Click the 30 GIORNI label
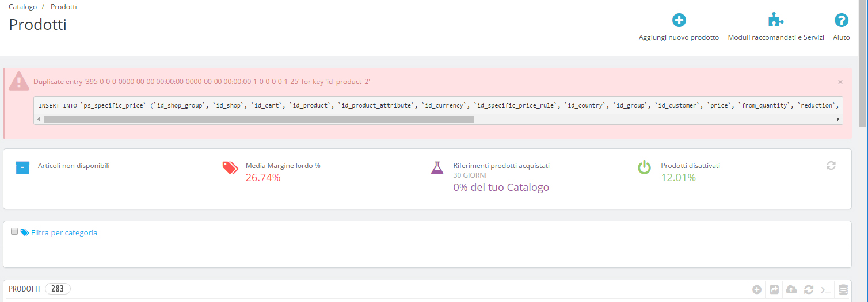This screenshot has height=302, width=868. point(470,175)
